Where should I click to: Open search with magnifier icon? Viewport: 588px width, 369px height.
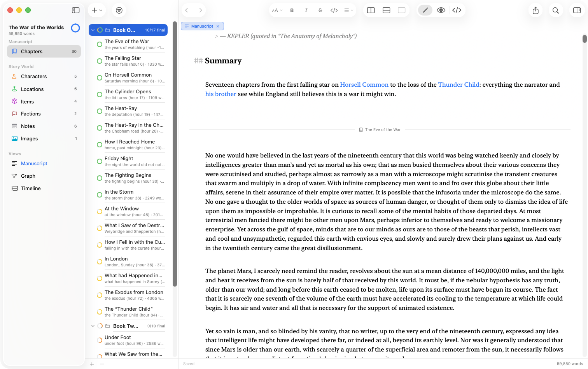(x=556, y=10)
